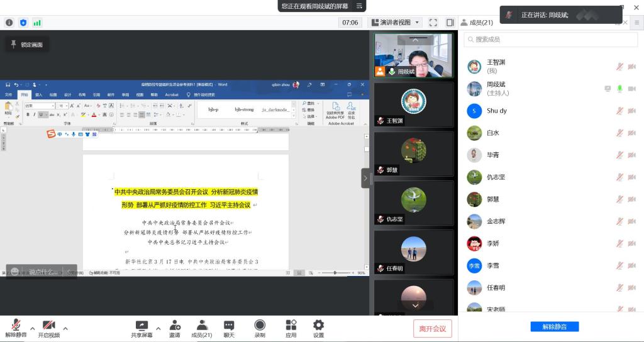Screen dimensions: 644x342
Task: Click the 邀请 invite icon
Action: [x=174, y=329]
